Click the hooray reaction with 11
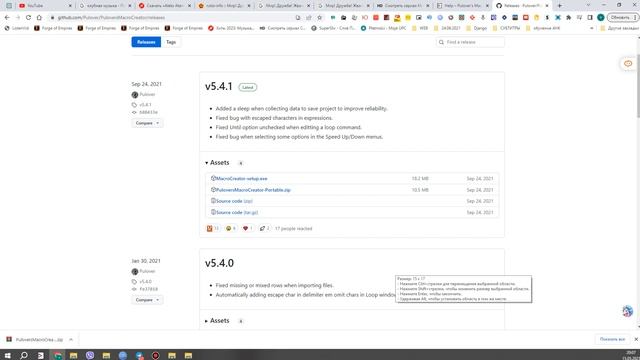Image resolution: width=640 pixels, height=360 pixels. [213, 229]
